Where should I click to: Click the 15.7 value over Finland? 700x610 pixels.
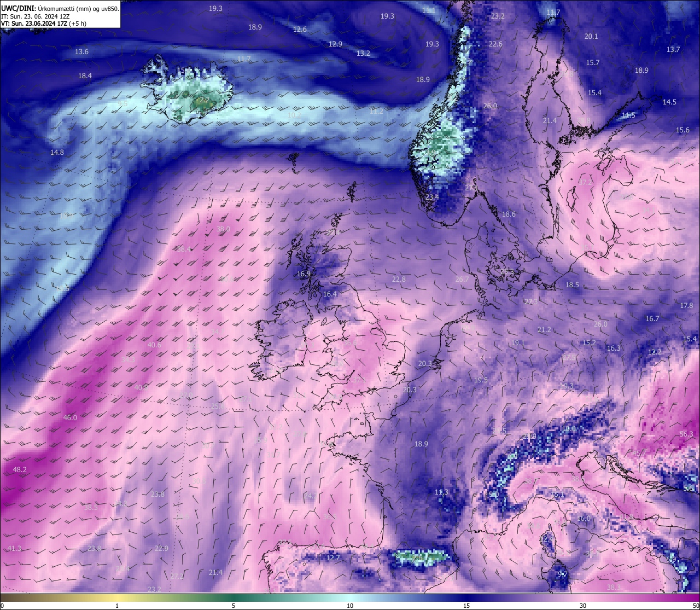(x=593, y=62)
